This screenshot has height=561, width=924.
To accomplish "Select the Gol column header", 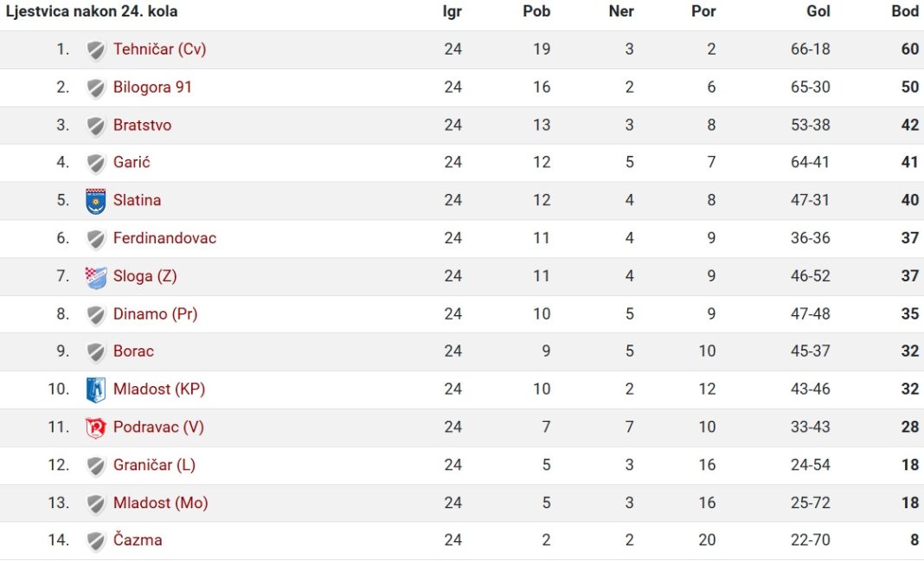I will [x=818, y=11].
